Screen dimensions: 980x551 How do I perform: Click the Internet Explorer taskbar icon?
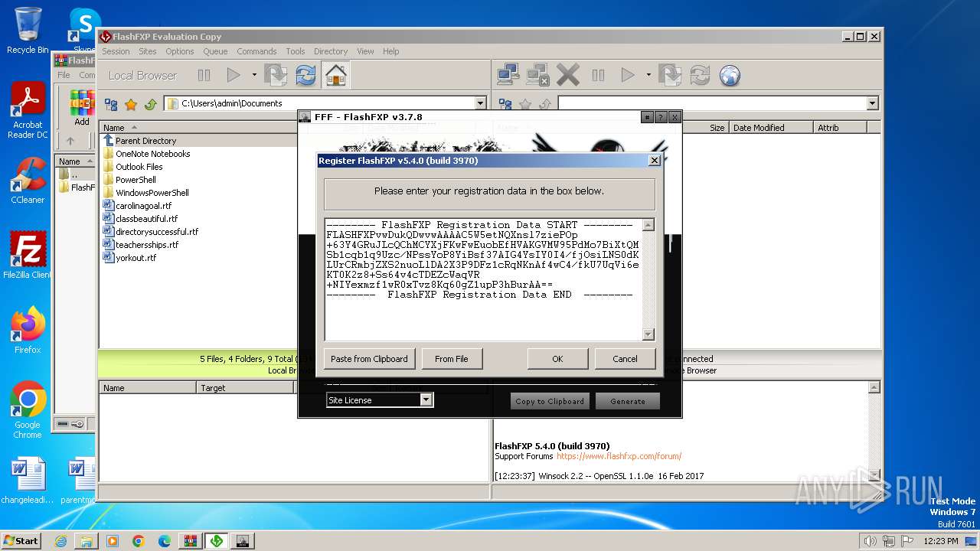[x=60, y=541]
